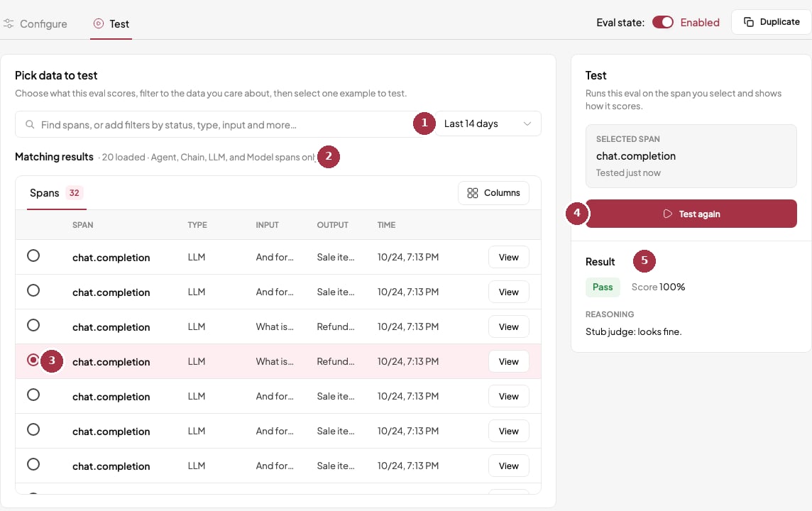
Task: Select the Spans 32 tab
Action: [x=57, y=193]
